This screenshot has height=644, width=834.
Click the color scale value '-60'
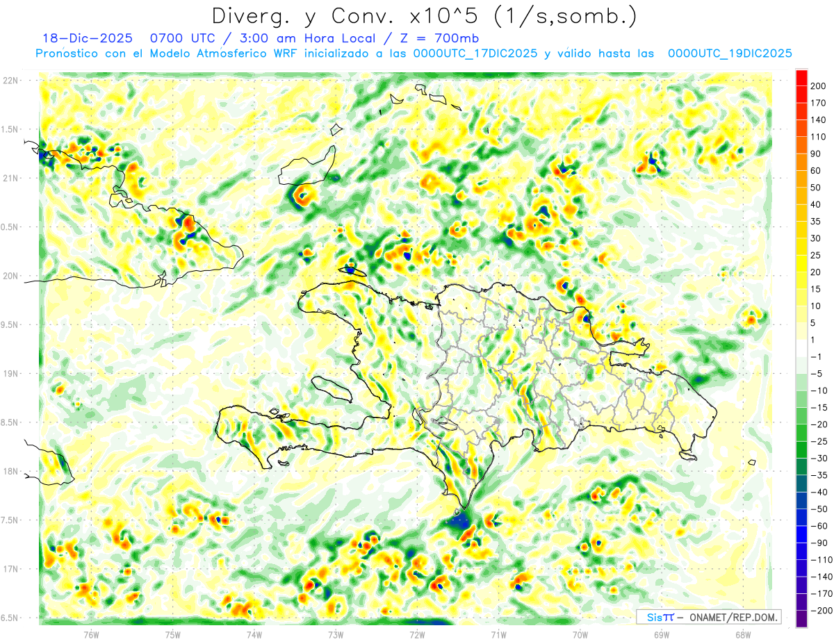819,526
